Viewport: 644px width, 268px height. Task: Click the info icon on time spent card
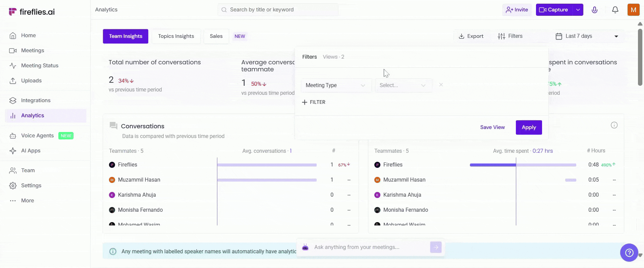614,125
